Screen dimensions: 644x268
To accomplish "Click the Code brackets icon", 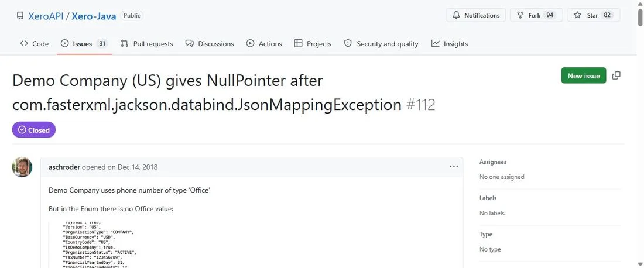I will 24,43.
